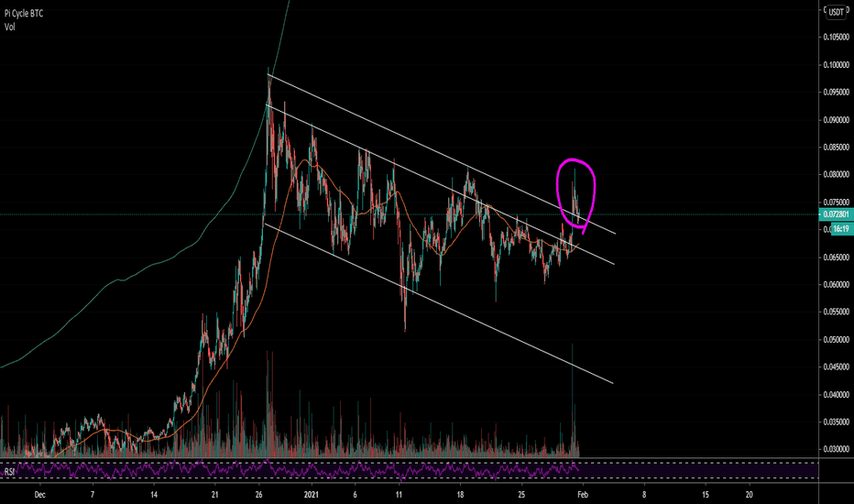Click the 0.095000 price axis label
The height and width of the screenshot is (504, 854).
click(836, 92)
